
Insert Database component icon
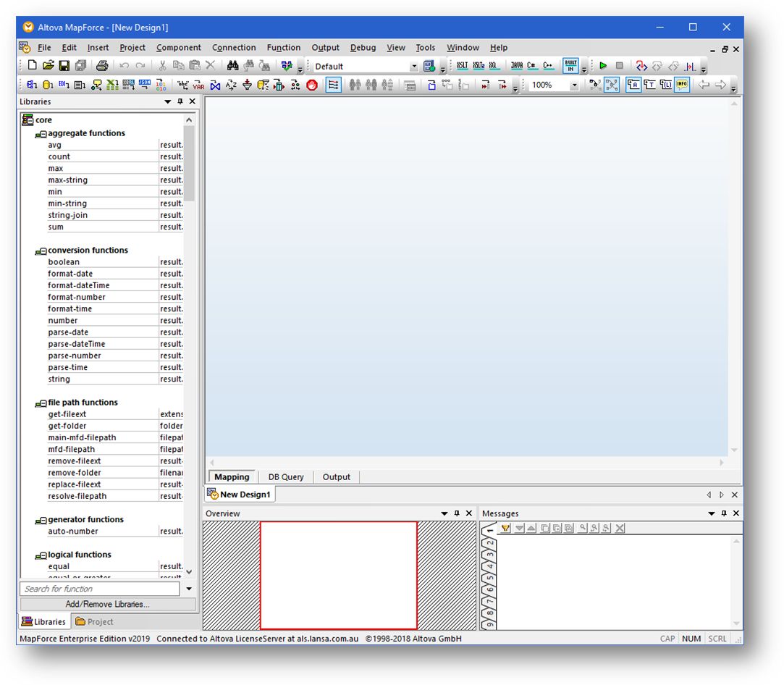pos(48,85)
